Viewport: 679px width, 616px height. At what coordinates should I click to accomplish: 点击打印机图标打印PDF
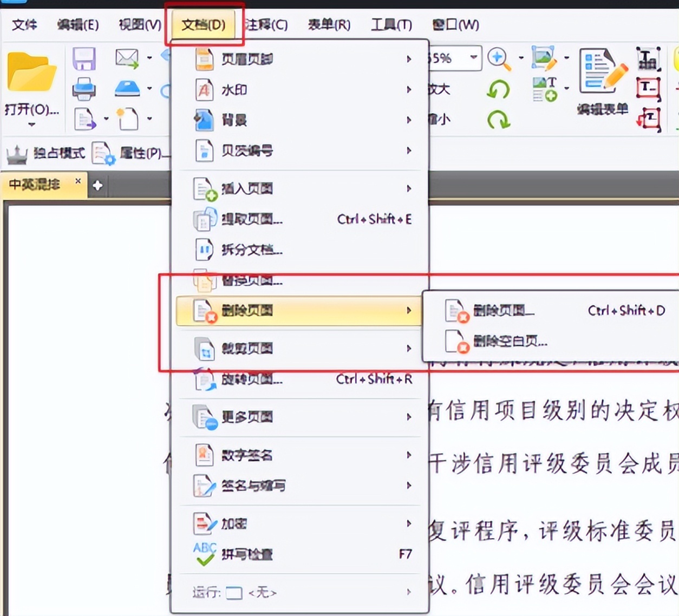tap(84, 88)
